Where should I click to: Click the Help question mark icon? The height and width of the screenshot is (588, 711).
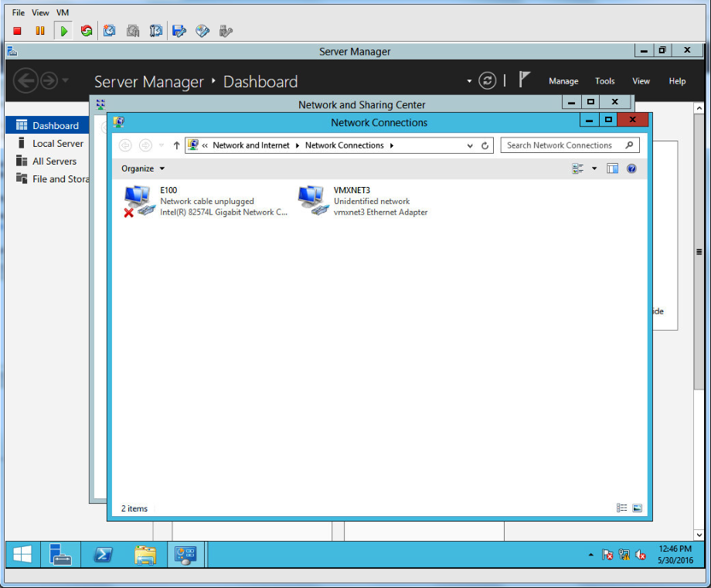[631, 168]
